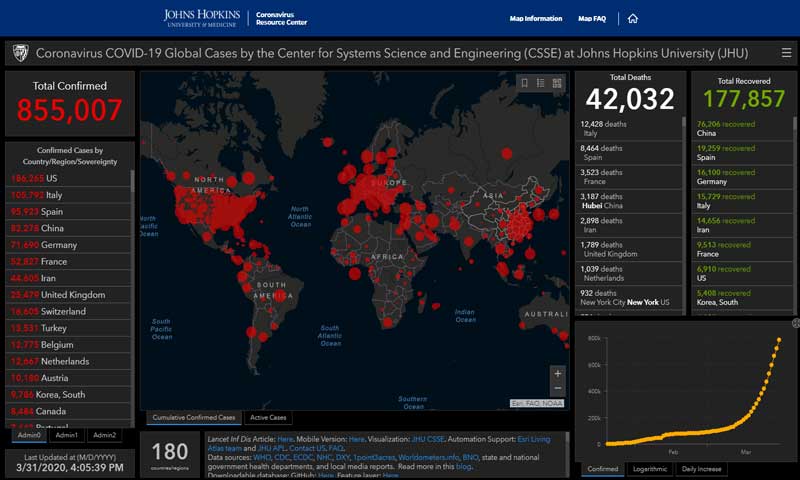The height and width of the screenshot is (480, 800).
Task: Open the legend list icon on the map
Action: [x=540, y=83]
